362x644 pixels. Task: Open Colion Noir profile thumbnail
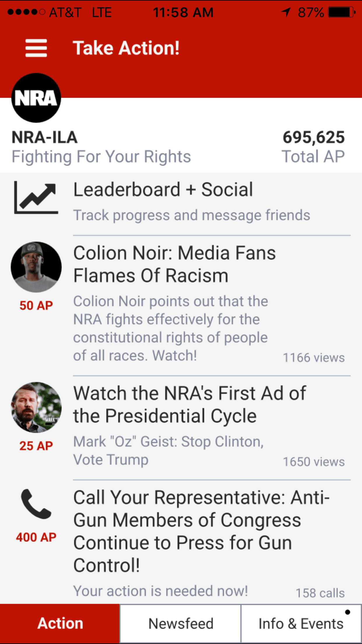36,267
